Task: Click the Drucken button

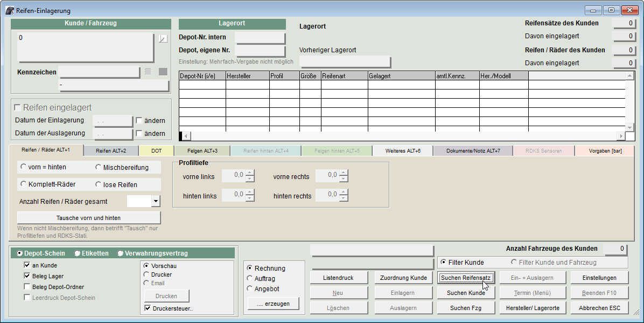Action: click(x=166, y=296)
